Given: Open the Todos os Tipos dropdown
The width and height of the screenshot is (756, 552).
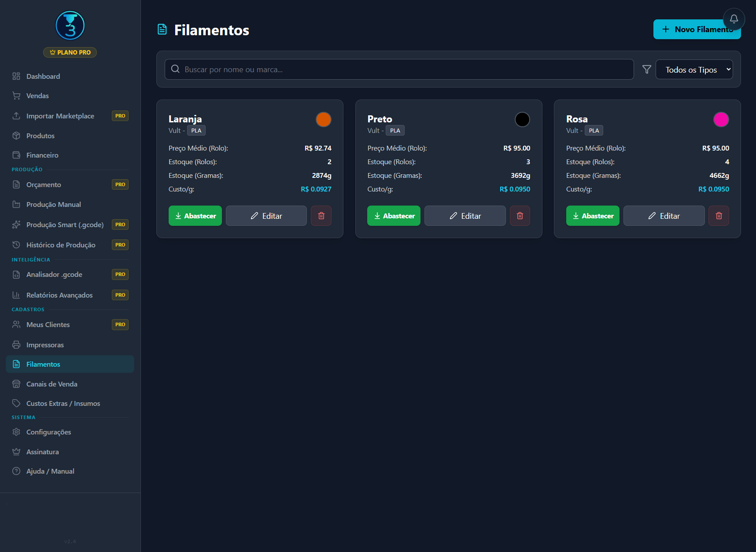Looking at the screenshot, I should coord(694,70).
